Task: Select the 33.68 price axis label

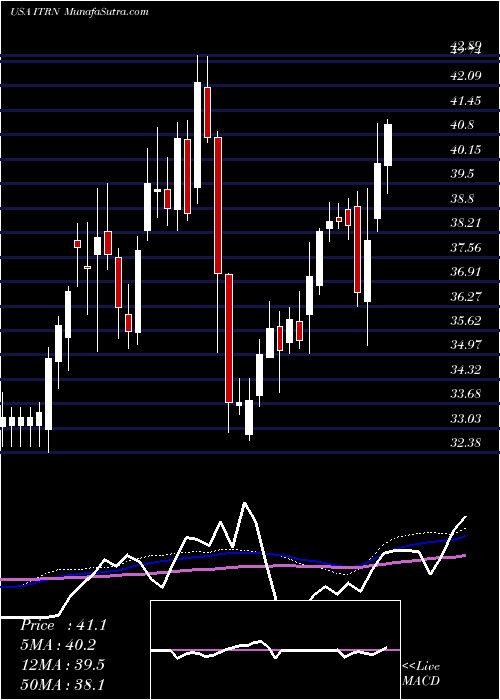Action: click(x=466, y=394)
